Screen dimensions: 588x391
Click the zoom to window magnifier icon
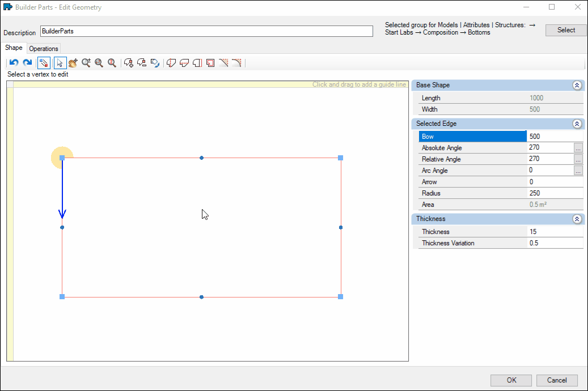click(x=99, y=62)
